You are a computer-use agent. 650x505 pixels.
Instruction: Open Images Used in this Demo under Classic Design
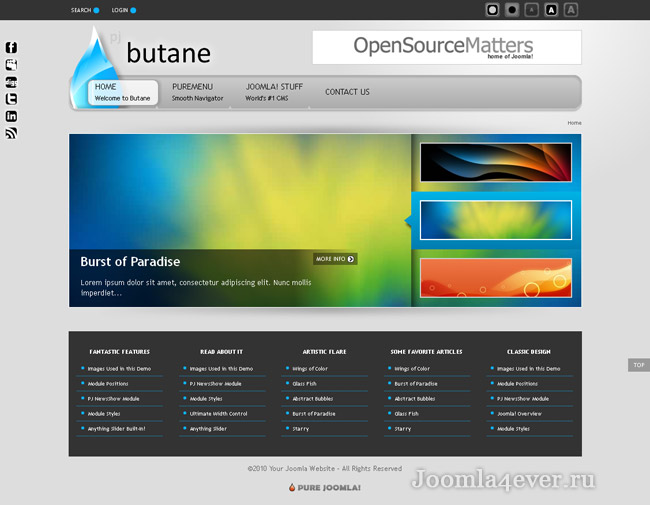pyautogui.click(x=529, y=369)
